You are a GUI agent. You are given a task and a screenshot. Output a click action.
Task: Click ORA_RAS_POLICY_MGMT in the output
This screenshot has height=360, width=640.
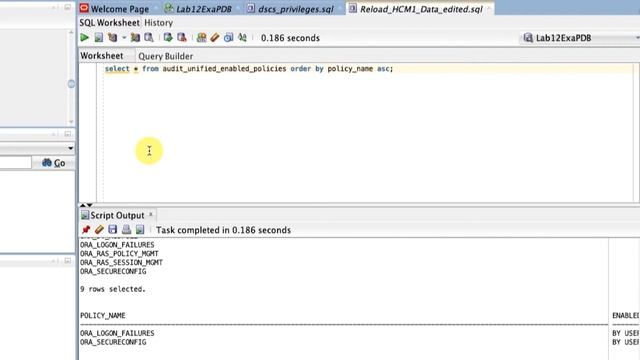(119, 253)
